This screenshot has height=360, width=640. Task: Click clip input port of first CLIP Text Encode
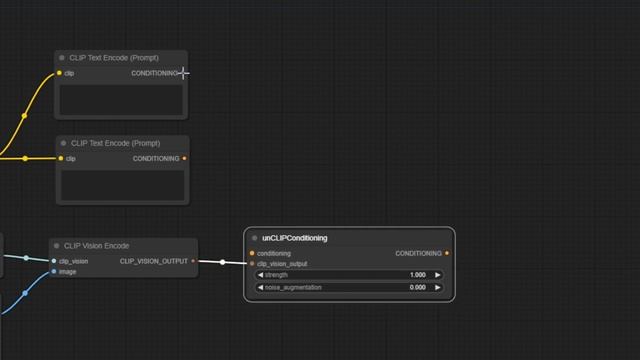point(59,73)
